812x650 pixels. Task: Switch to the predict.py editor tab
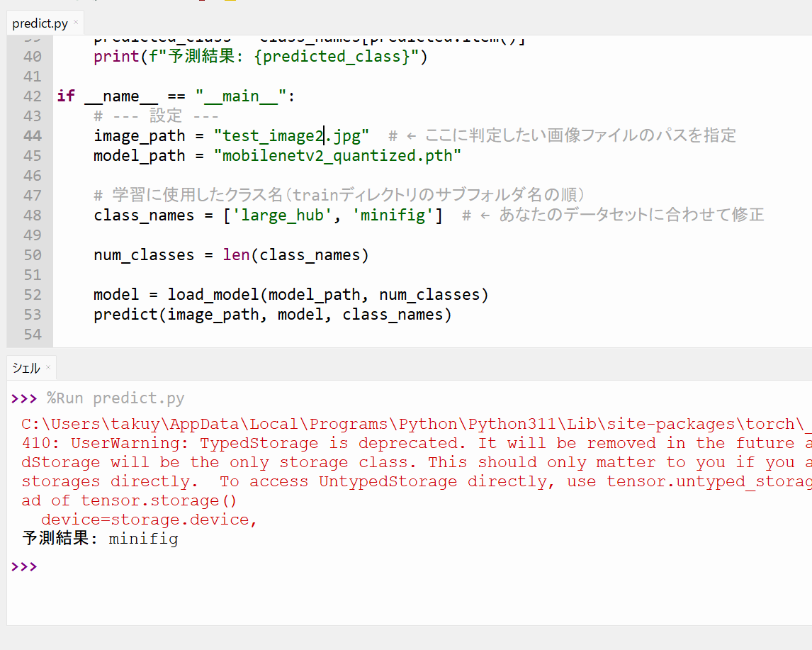[40, 23]
